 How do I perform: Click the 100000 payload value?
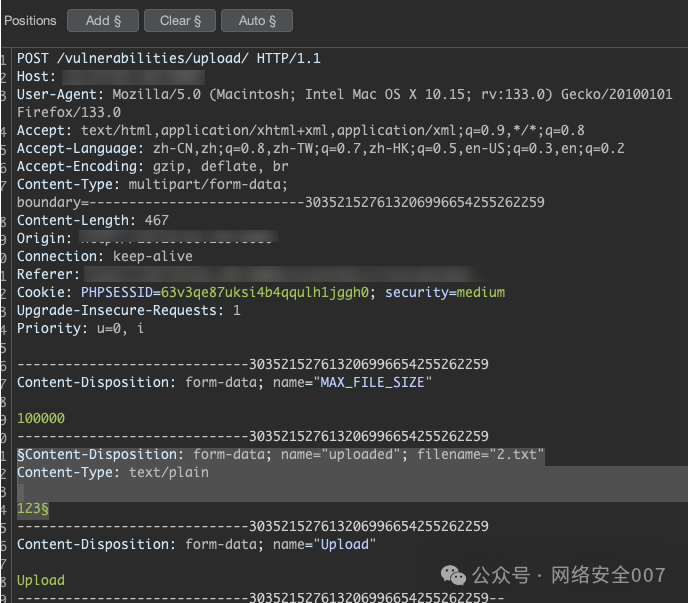coord(41,418)
